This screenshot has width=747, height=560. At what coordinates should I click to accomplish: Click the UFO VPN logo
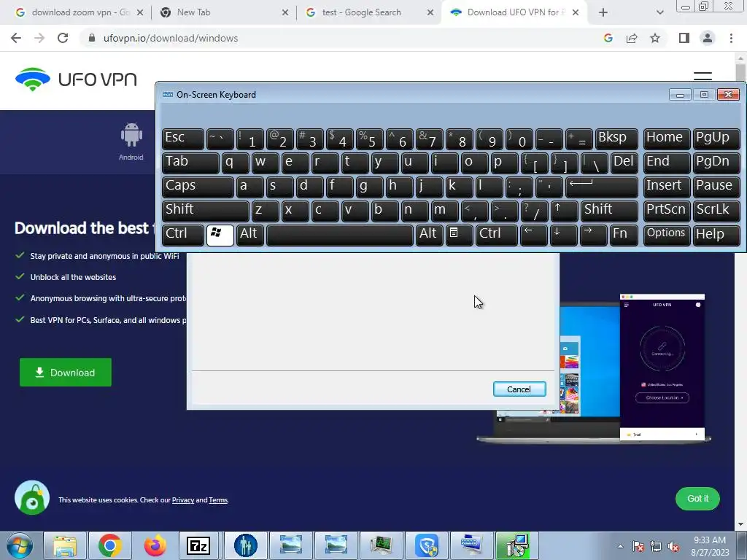(x=76, y=79)
